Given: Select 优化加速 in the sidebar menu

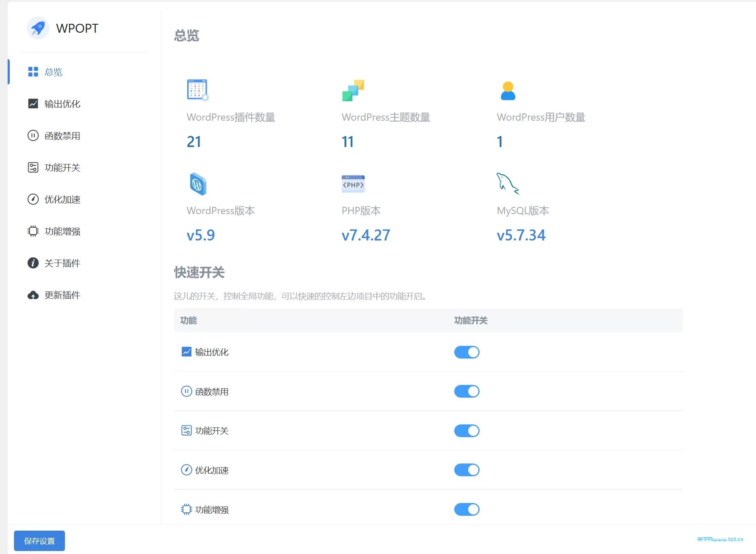Looking at the screenshot, I should click(62, 199).
